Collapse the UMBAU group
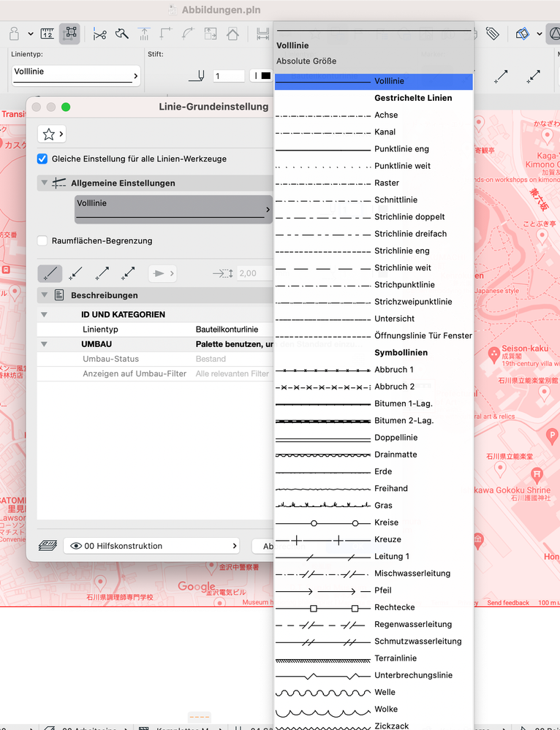This screenshot has height=730, width=560. point(45,344)
